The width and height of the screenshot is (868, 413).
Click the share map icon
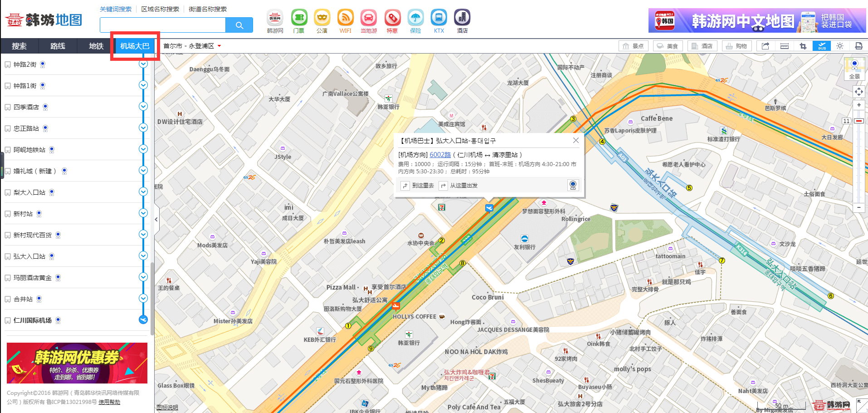(766, 46)
